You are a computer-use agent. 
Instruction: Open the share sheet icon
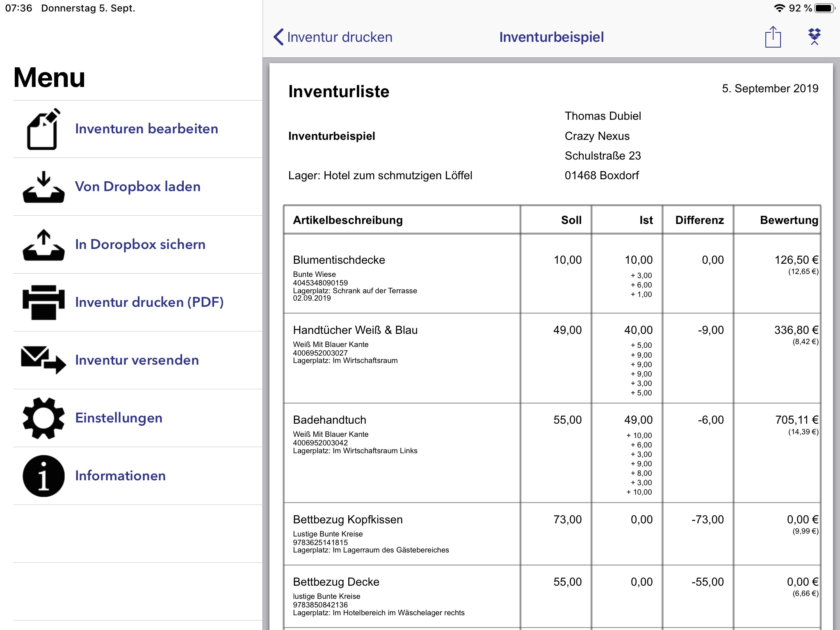(x=773, y=37)
